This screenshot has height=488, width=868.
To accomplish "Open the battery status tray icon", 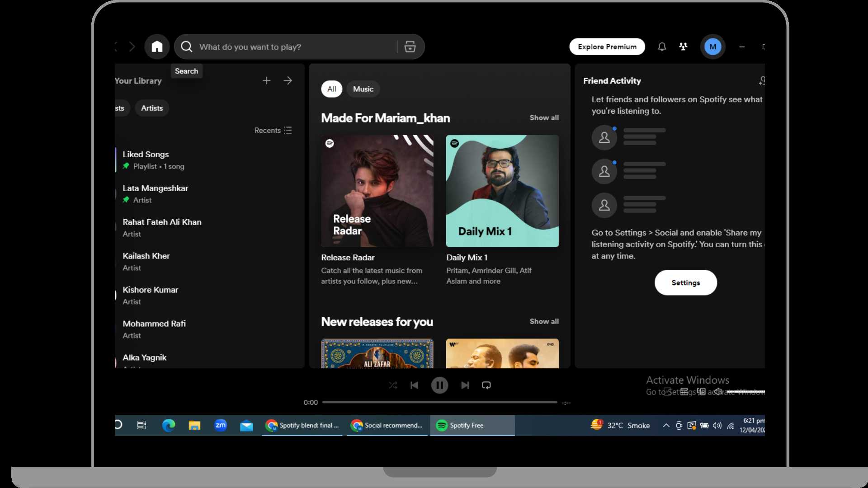I will pos(704,425).
